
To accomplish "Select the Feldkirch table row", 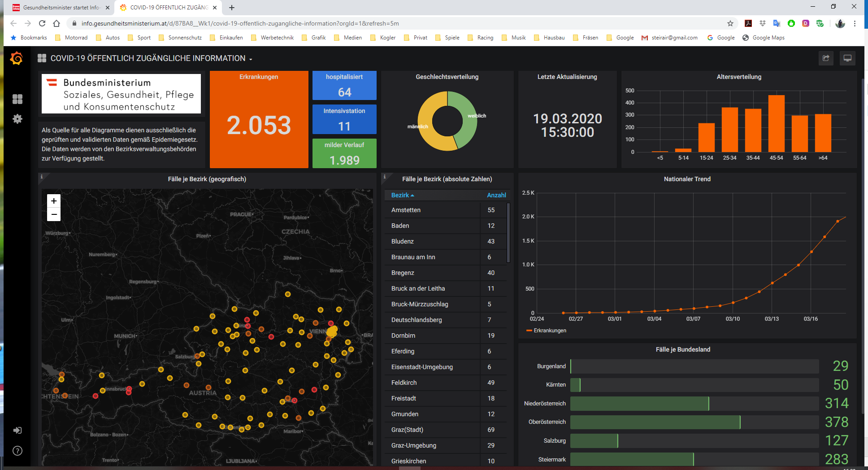I will coord(446,383).
